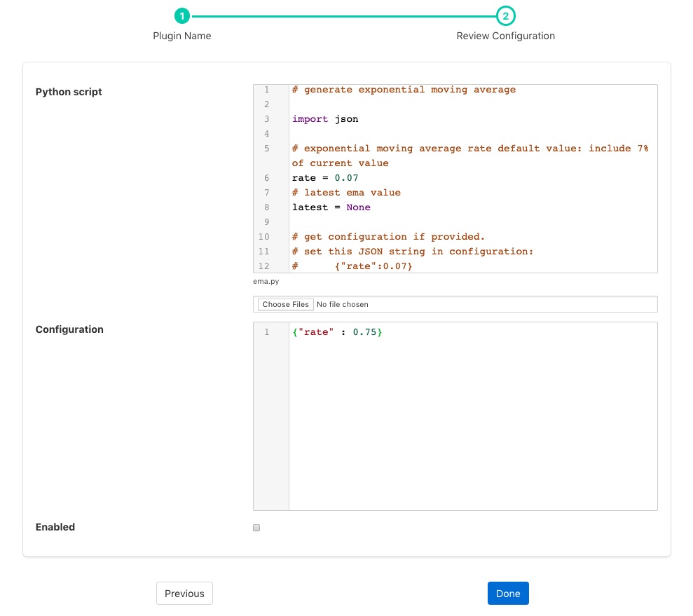Click line number 1 in the Configuration editor
This screenshot has width=693, height=616.
pos(266,332)
